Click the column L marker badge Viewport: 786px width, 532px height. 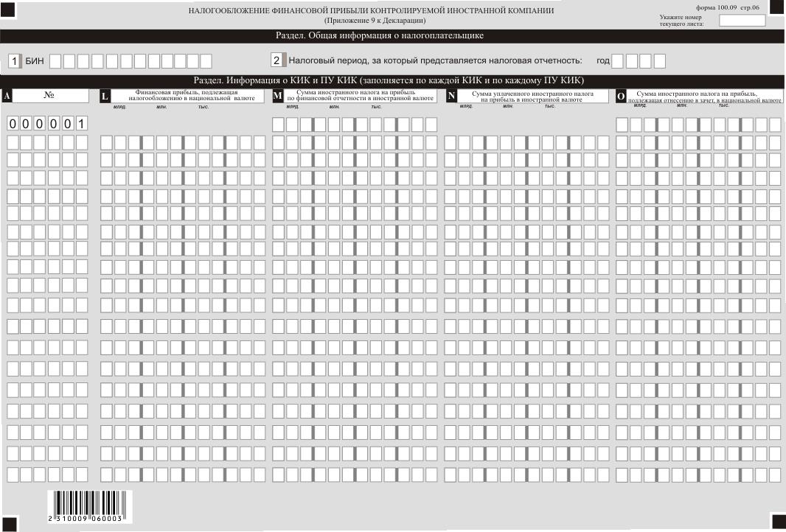105,96
